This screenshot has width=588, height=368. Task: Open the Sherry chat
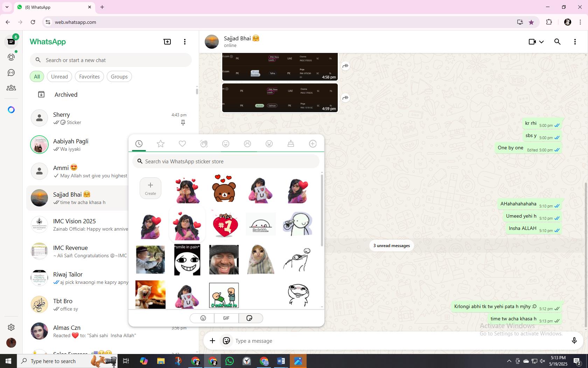(x=111, y=118)
